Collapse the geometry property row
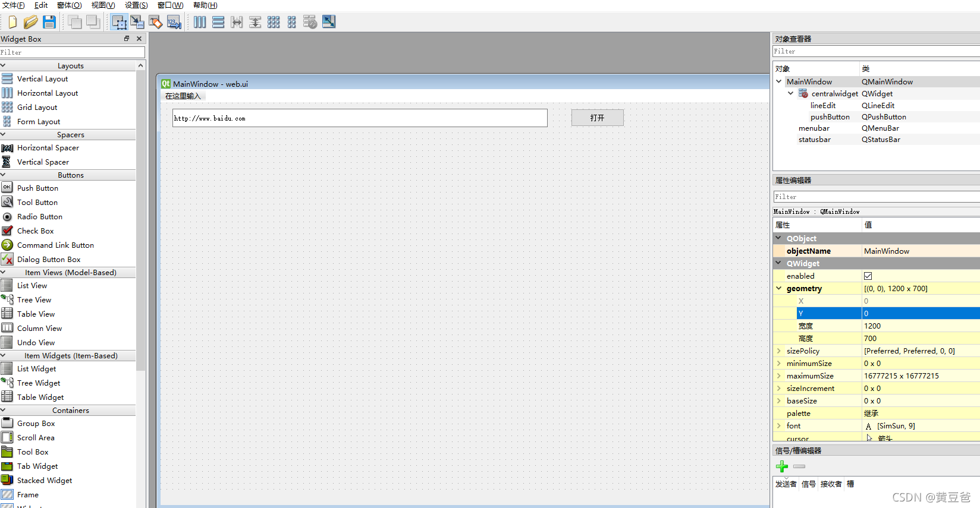The height and width of the screenshot is (508, 980). click(778, 288)
